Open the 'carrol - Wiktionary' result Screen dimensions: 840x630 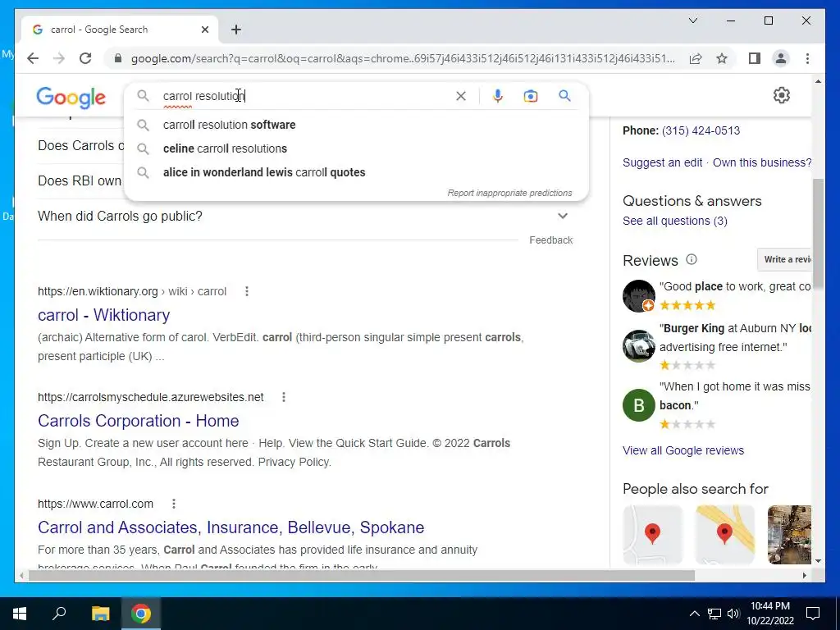pyautogui.click(x=104, y=315)
